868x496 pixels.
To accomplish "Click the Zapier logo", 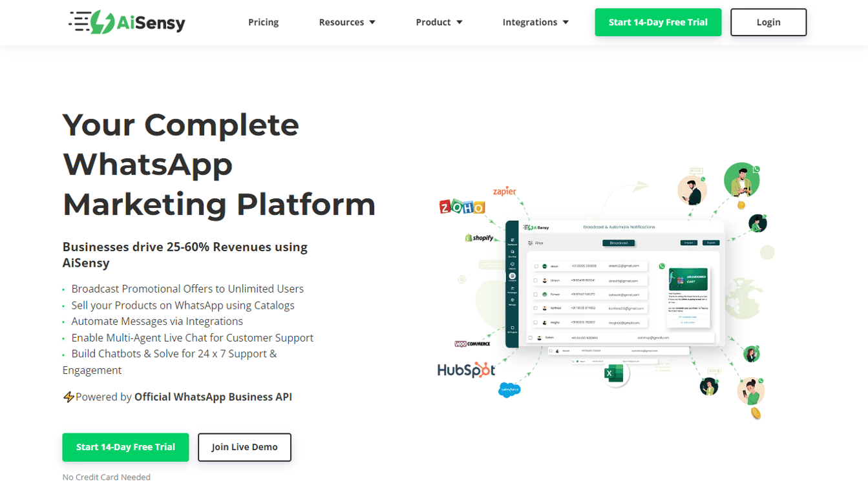I will [505, 192].
